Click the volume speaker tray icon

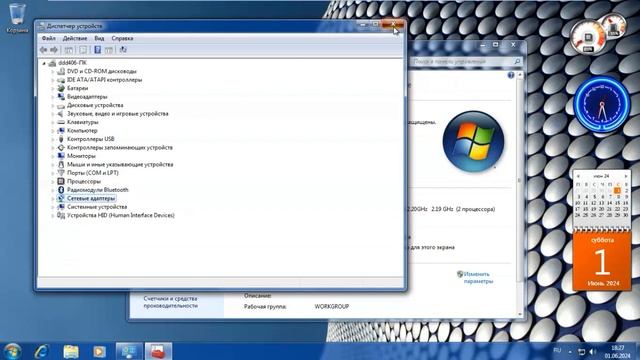coord(592,351)
